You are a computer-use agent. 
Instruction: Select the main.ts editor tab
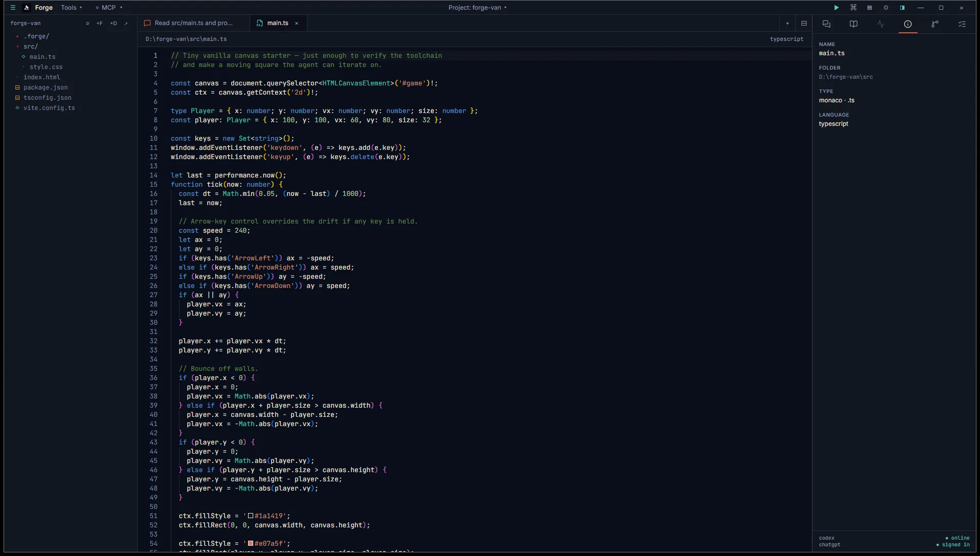tap(277, 23)
